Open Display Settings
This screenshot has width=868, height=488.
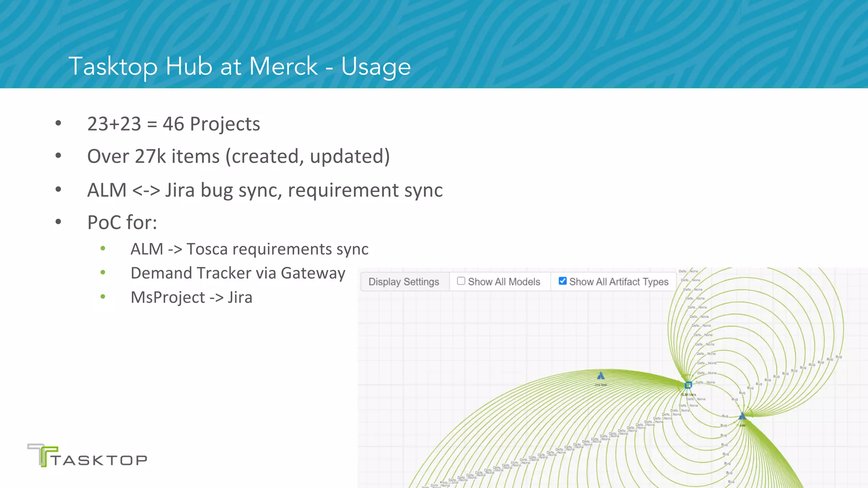pyautogui.click(x=403, y=282)
